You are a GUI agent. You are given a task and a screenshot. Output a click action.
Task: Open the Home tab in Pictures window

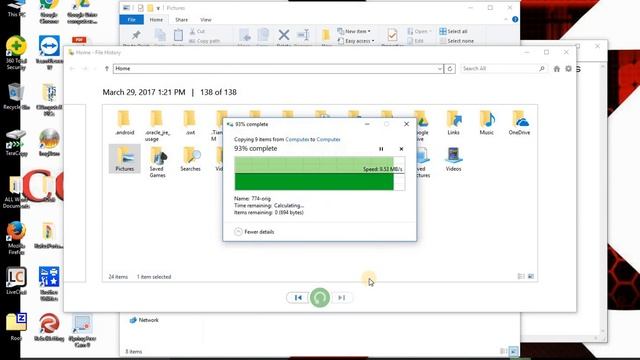pos(156,20)
